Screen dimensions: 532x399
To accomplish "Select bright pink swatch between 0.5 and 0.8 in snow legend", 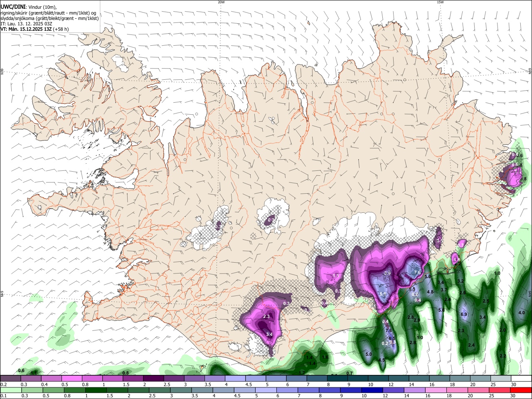I will pos(71,378).
